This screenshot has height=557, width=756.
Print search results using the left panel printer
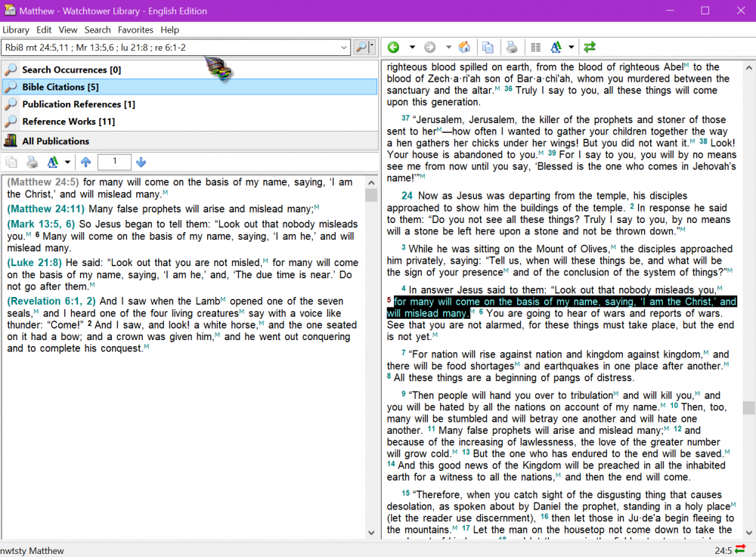pos(33,162)
